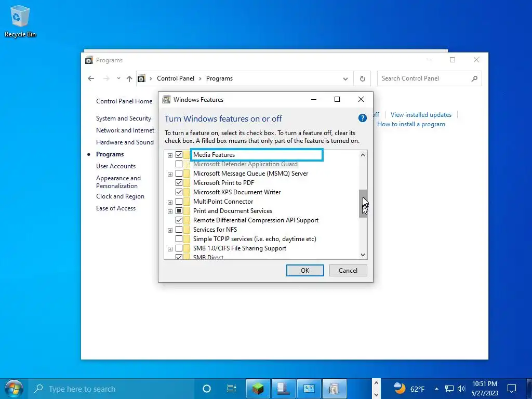Show hidden system tray icons
The height and width of the screenshot is (399, 532).
point(436,389)
